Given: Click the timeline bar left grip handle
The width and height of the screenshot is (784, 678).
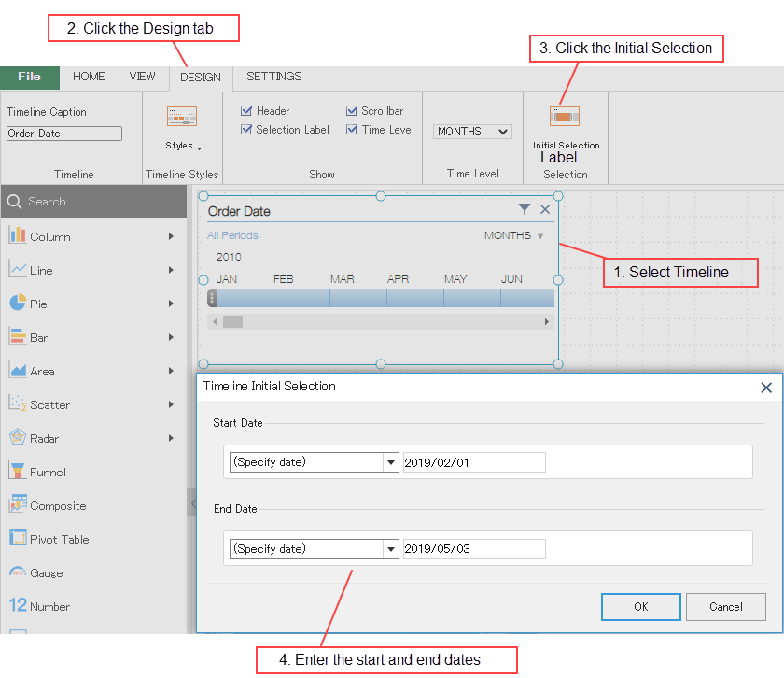Looking at the screenshot, I should tap(212, 298).
